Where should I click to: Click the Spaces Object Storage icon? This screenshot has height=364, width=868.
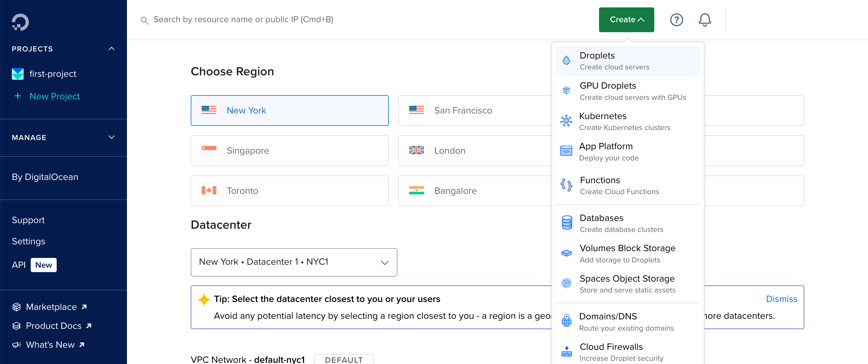[566, 283]
